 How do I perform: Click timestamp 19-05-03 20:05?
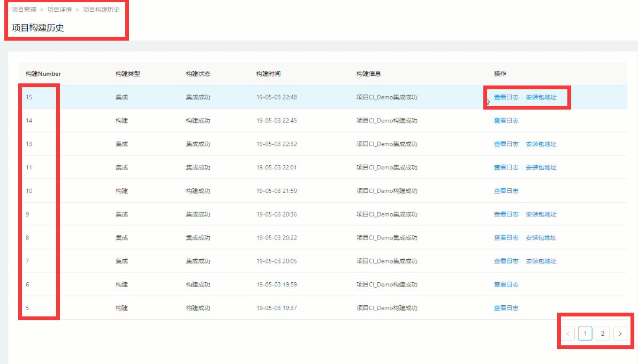[277, 261]
